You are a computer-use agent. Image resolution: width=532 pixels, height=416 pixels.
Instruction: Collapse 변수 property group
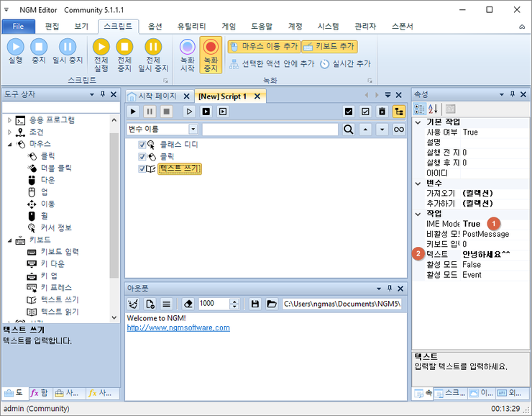(418, 184)
